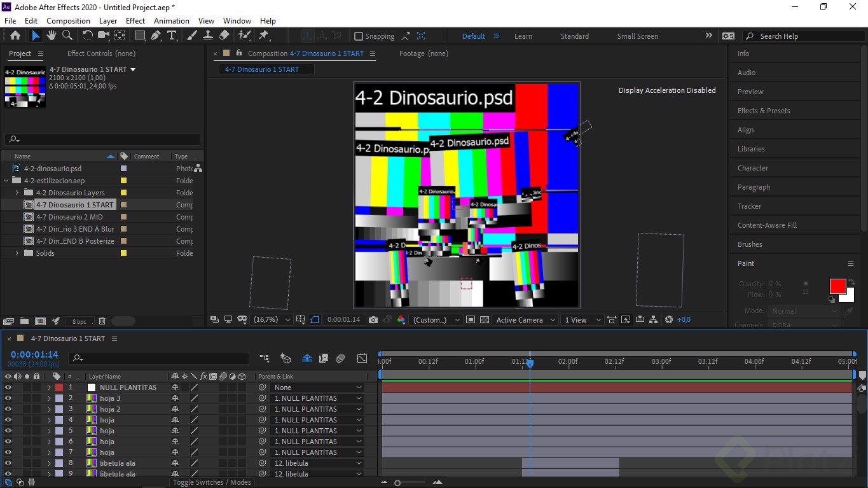Toggle visibility of the NULL PLANTITAS layer
This screenshot has width=868, height=488.
point(8,387)
